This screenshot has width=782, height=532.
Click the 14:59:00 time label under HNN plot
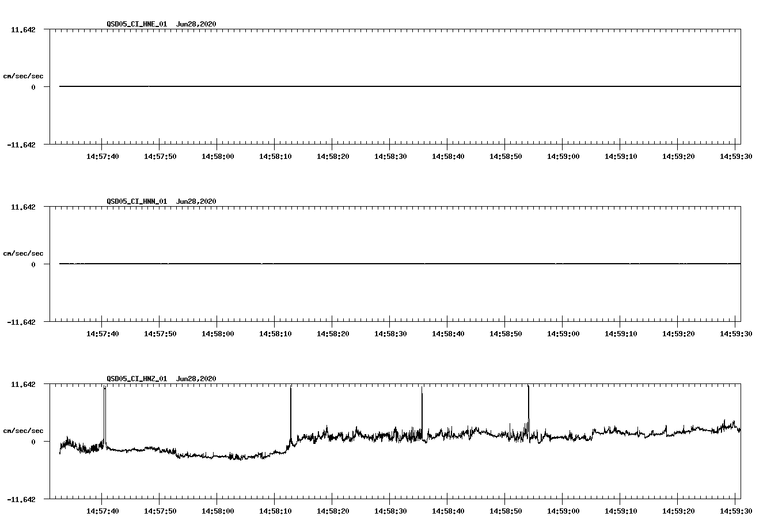coord(563,333)
